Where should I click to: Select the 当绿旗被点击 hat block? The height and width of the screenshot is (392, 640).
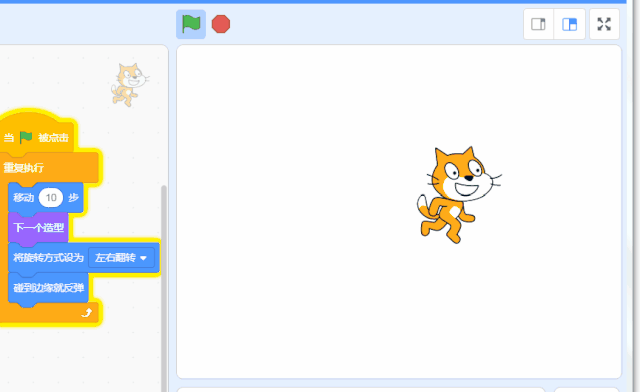click(x=37, y=135)
